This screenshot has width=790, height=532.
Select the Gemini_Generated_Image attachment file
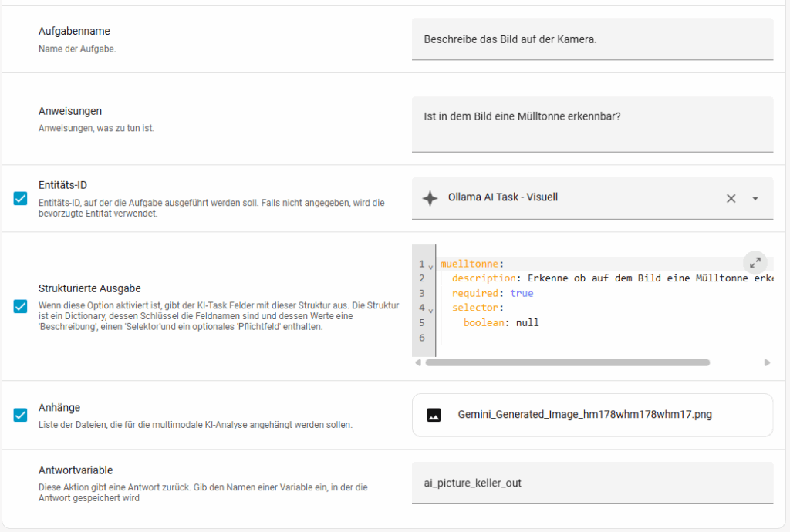click(x=584, y=415)
